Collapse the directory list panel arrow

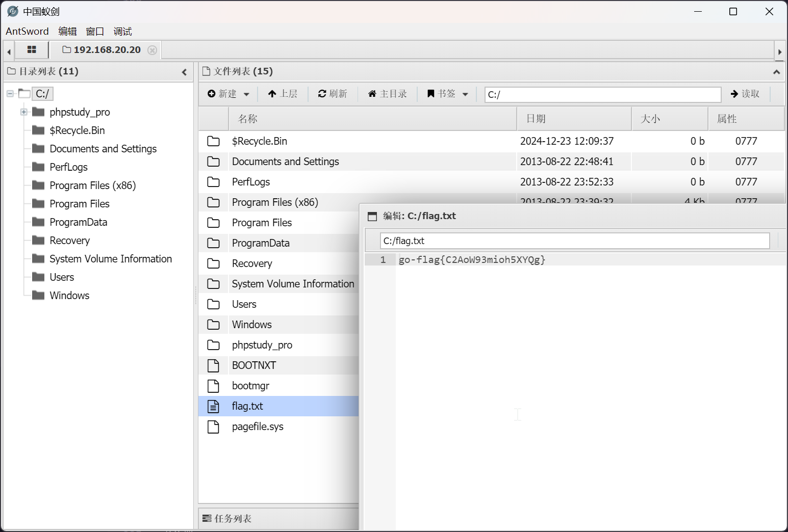coord(184,72)
